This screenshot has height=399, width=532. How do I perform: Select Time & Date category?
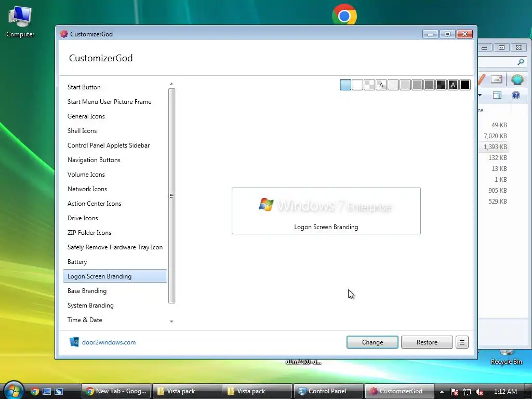pyautogui.click(x=115, y=320)
